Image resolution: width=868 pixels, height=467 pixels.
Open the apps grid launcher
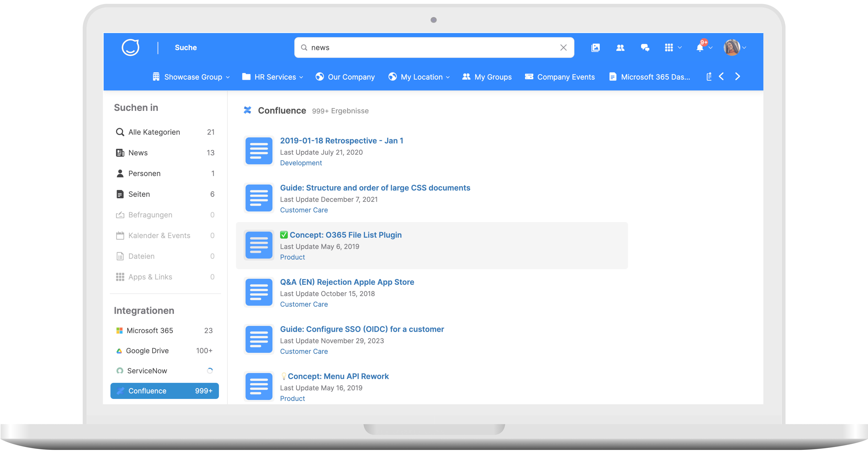pos(669,48)
